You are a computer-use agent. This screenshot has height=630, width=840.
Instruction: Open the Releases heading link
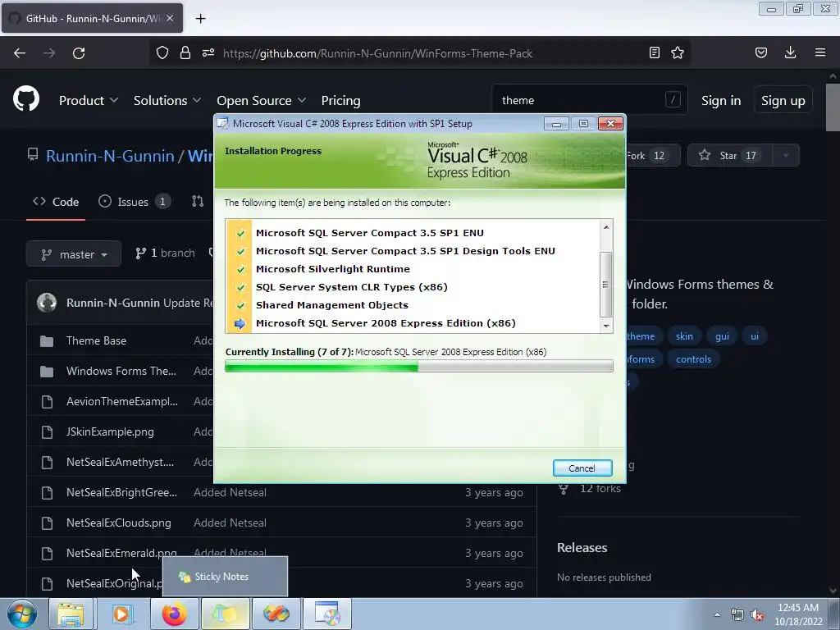(582, 547)
